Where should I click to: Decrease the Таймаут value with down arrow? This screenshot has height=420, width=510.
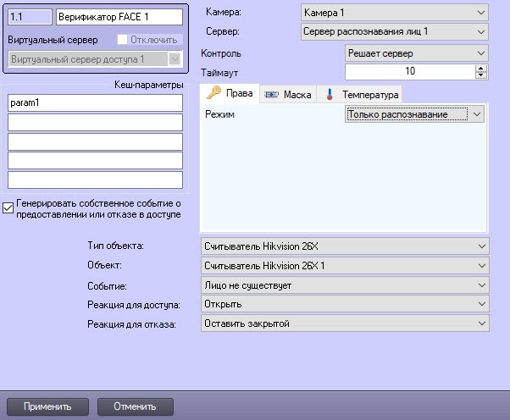coord(482,76)
